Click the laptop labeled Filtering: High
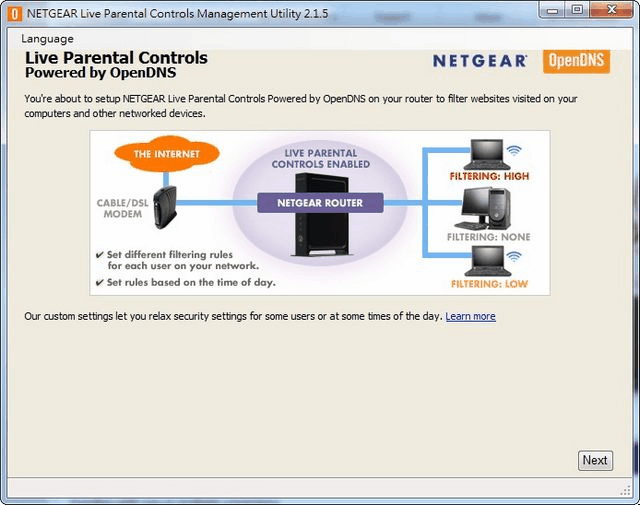The height and width of the screenshot is (505, 640). coord(487,154)
